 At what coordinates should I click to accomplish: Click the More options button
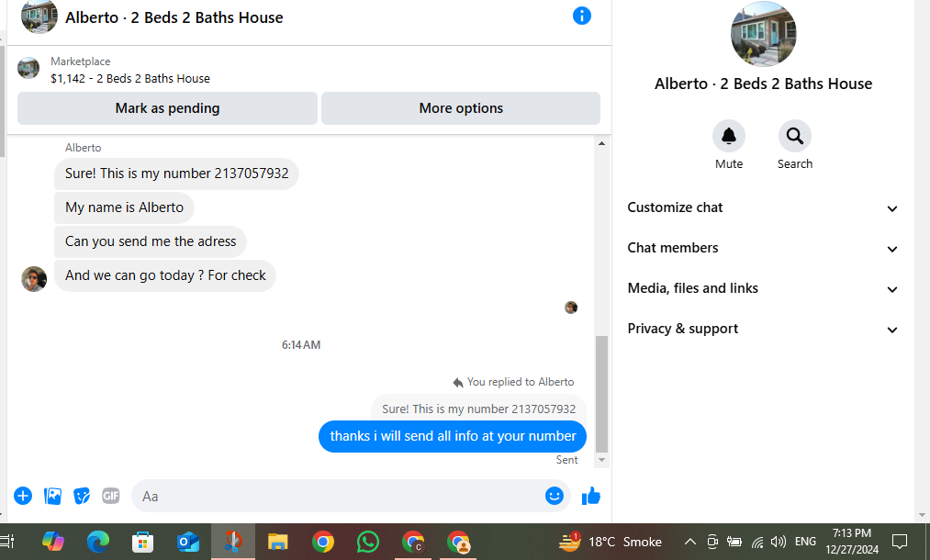click(461, 108)
